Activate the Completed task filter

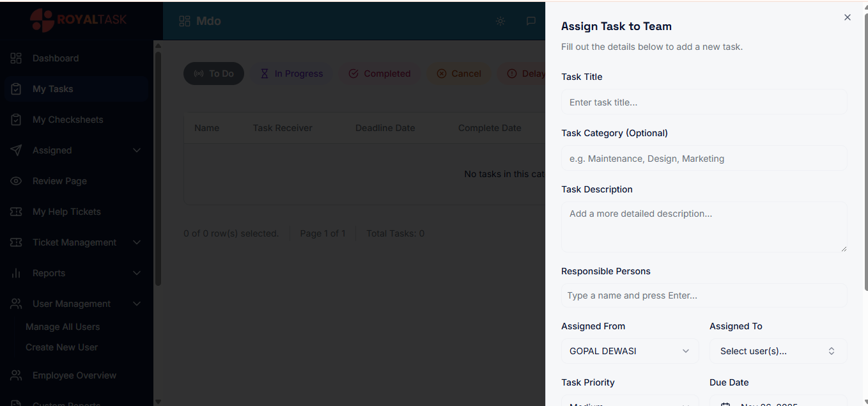click(380, 74)
